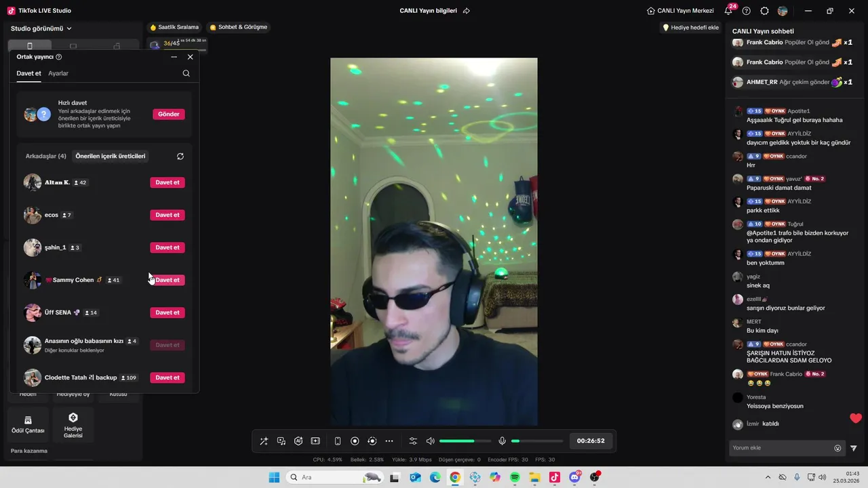Expand the Studio görünümü dropdown
The image size is (868, 488).
41,28
